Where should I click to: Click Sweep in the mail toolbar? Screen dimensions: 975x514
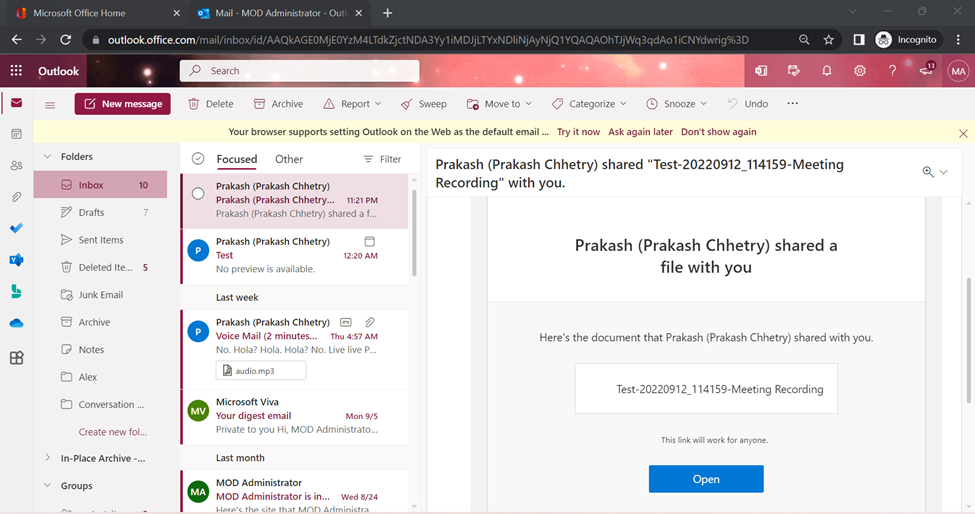point(423,104)
